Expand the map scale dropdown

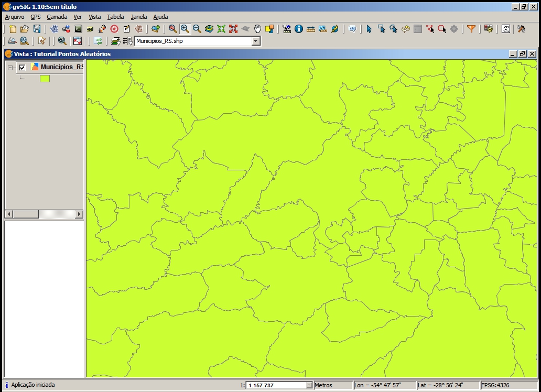[309, 385]
